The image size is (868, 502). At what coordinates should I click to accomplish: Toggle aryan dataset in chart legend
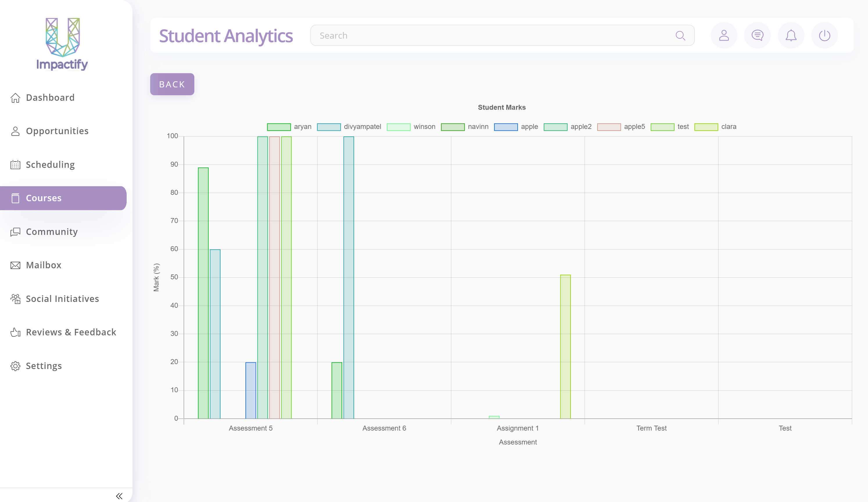(x=289, y=127)
